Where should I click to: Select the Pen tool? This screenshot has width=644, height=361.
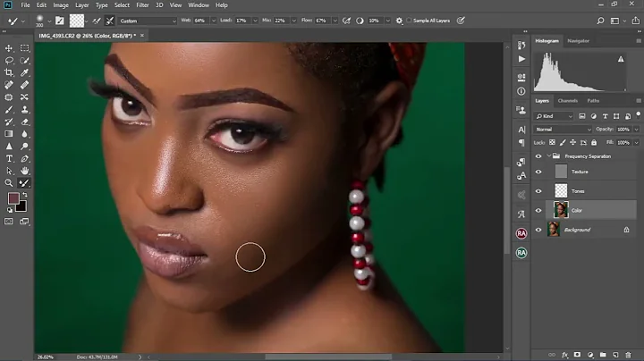click(x=25, y=158)
